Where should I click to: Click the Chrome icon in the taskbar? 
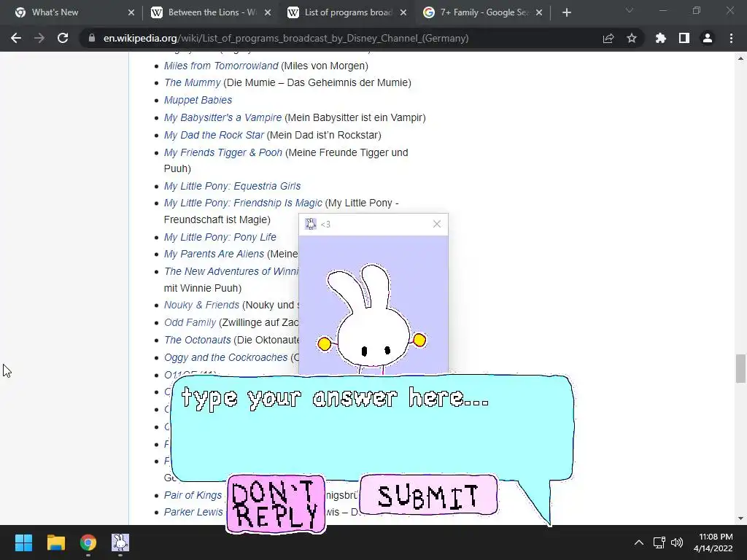(88, 542)
